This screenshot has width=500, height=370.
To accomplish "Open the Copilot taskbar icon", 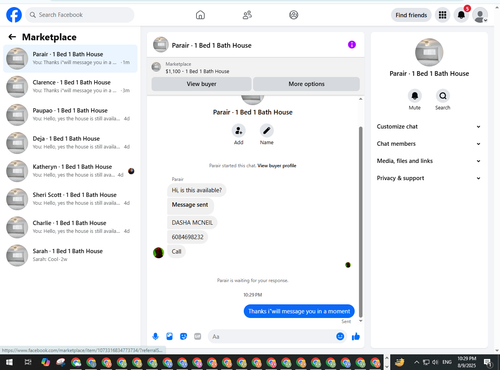I will (x=45, y=362).
